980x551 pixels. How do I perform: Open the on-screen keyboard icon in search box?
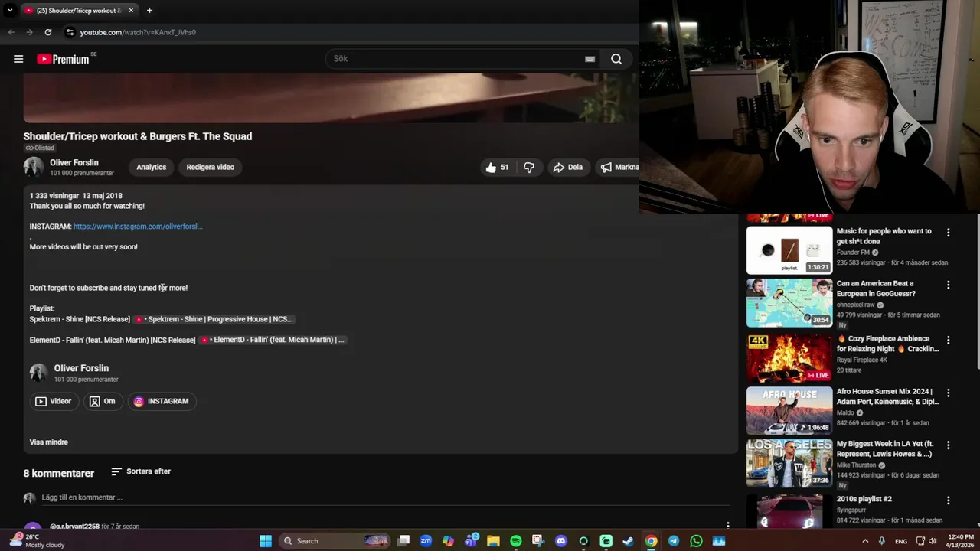[590, 59]
